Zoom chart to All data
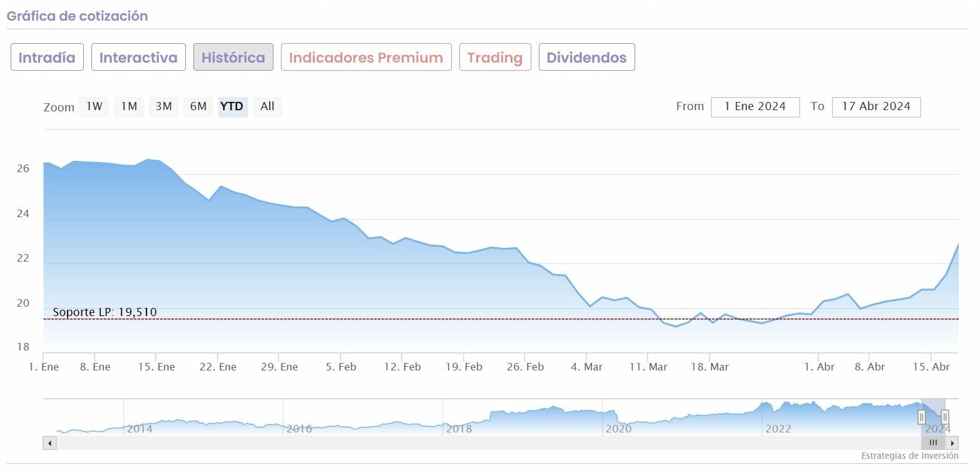The height and width of the screenshot is (475, 980). (x=267, y=106)
